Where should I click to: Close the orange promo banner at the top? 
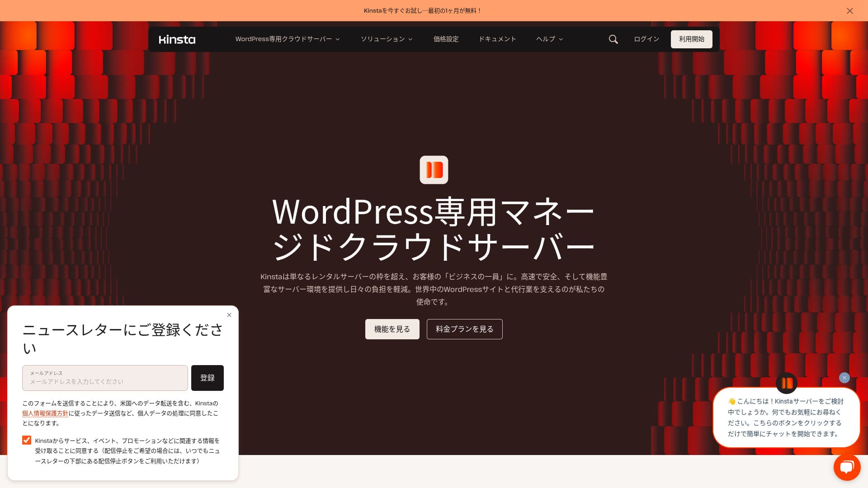(x=850, y=11)
